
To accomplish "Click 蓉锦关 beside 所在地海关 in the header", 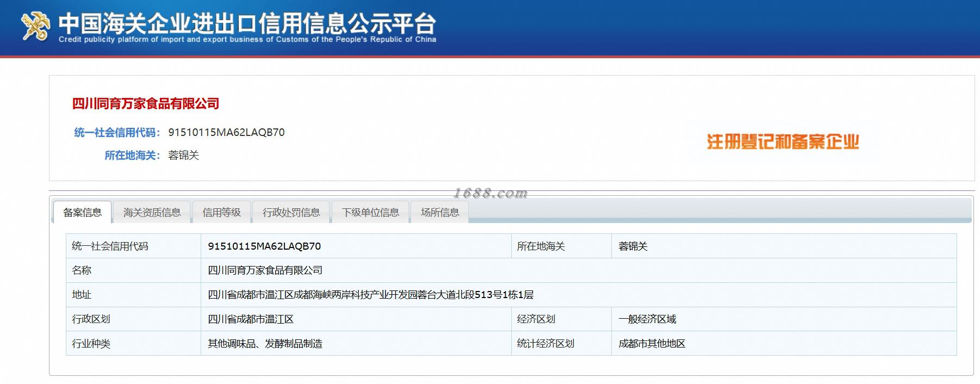I will pos(184,155).
